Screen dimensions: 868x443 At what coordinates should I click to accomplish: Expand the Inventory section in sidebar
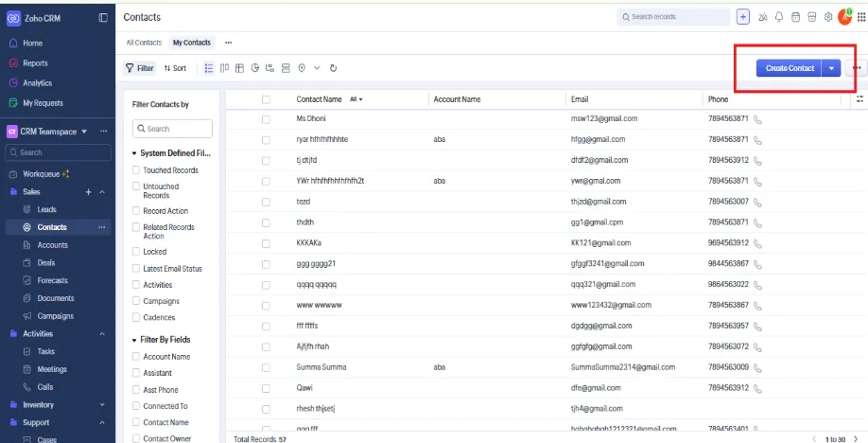[102, 405]
